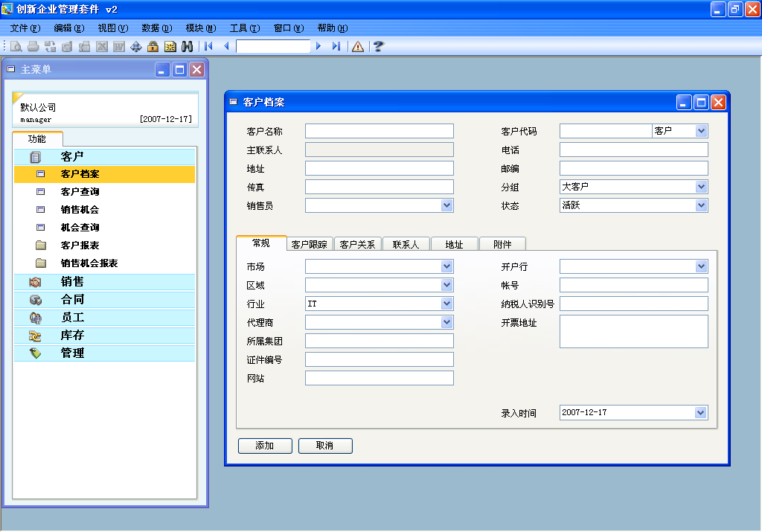Screen dimensions: 762x532
Task: Click the question mark help icon
Action: (378, 46)
